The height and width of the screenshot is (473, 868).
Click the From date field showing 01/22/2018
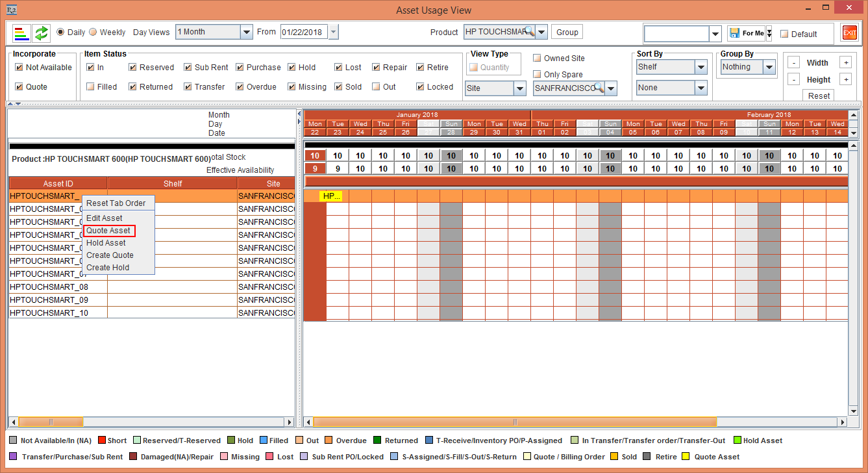(304, 32)
